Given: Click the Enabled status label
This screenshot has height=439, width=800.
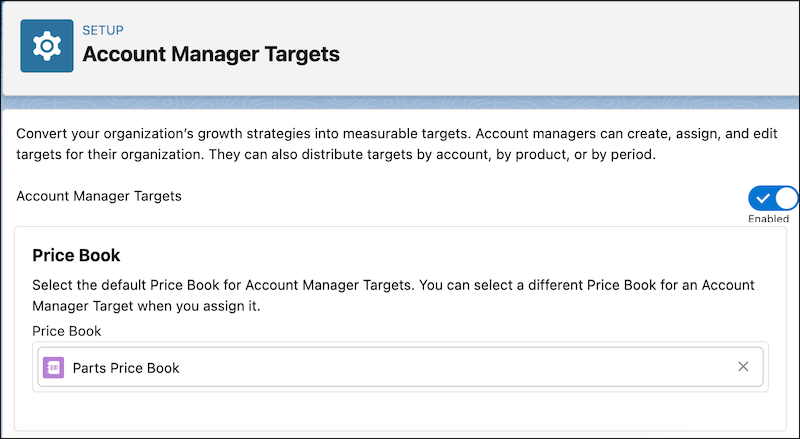Looking at the screenshot, I should pos(768,218).
